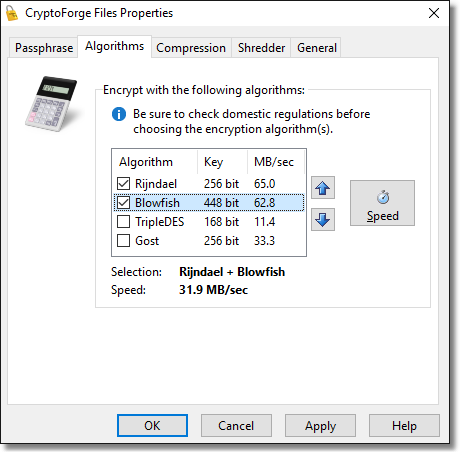Sort by the MB/sec column header
460x454 pixels.
pyautogui.click(x=276, y=162)
